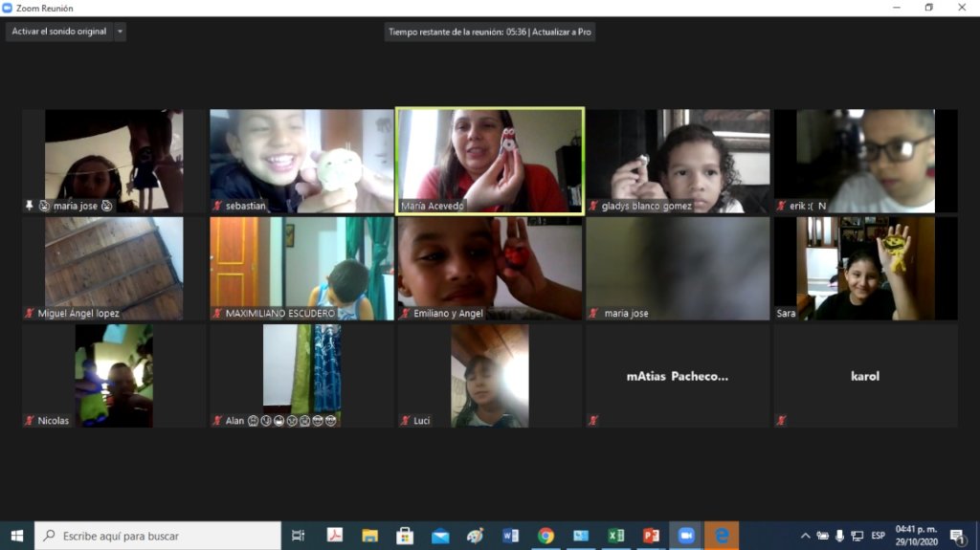Open Microsoft Word from the taskbar

click(x=510, y=536)
